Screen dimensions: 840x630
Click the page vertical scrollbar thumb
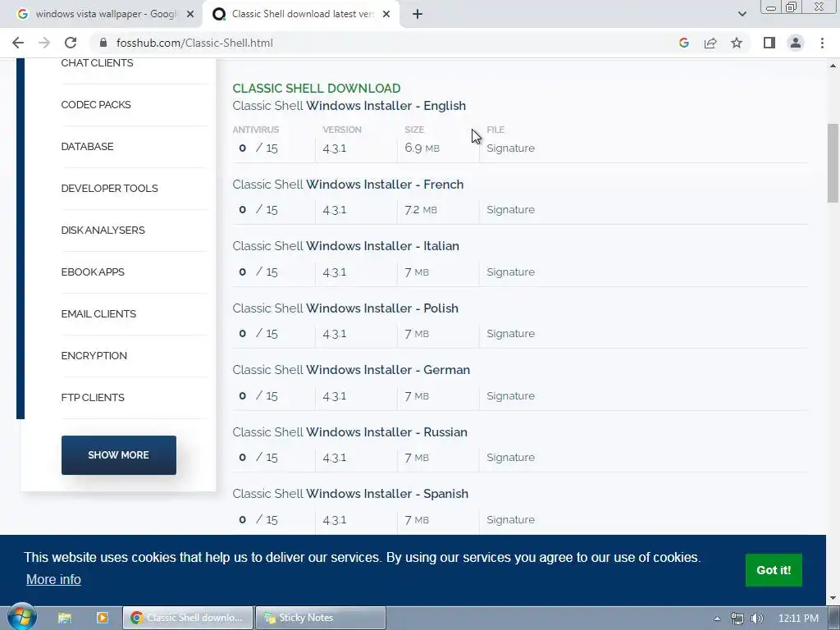(x=833, y=163)
